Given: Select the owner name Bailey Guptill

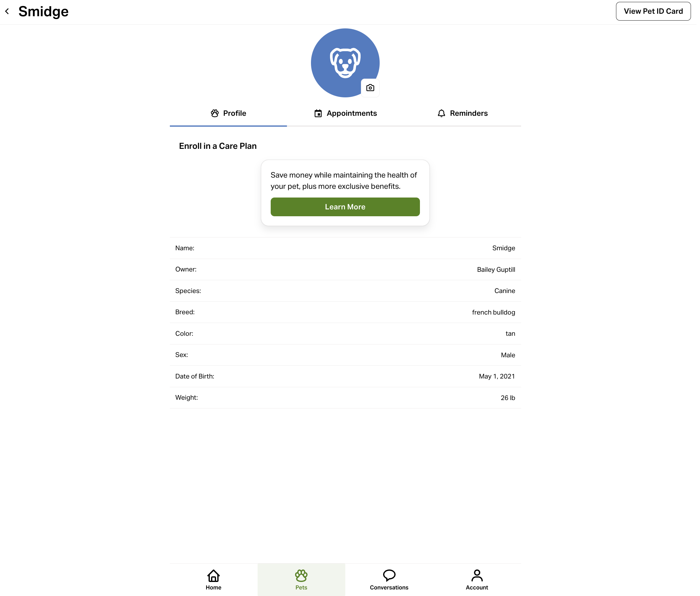Looking at the screenshot, I should pos(496,270).
